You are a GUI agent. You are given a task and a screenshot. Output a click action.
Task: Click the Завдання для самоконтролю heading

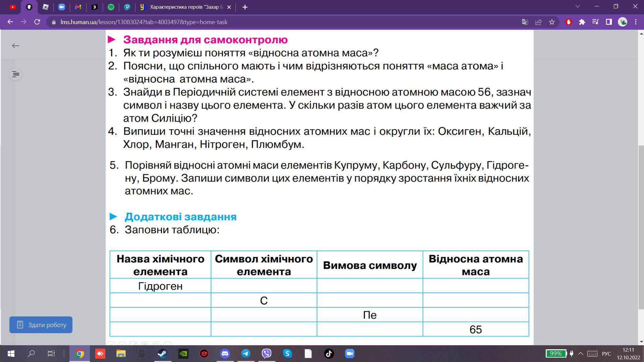pos(205,40)
